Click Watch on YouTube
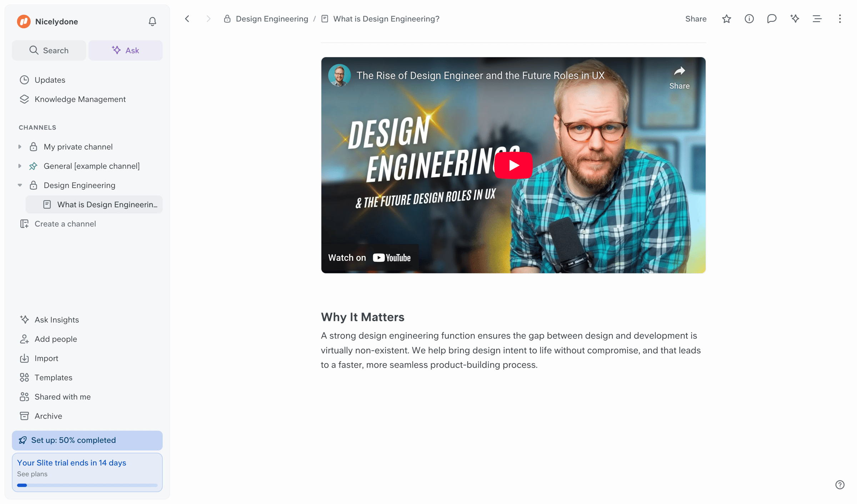 pyautogui.click(x=370, y=258)
